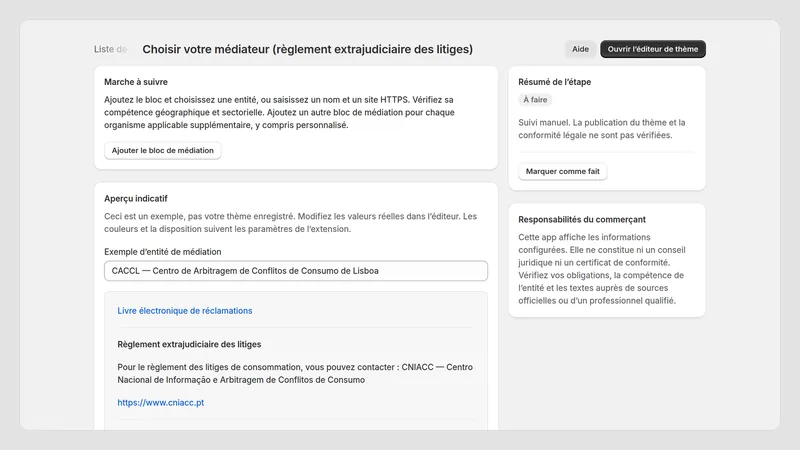Click the instructions starting Ajoutez le bloc
Viewport: 800px width, 450px height.
pyautogui.click(x=279, y=112)
